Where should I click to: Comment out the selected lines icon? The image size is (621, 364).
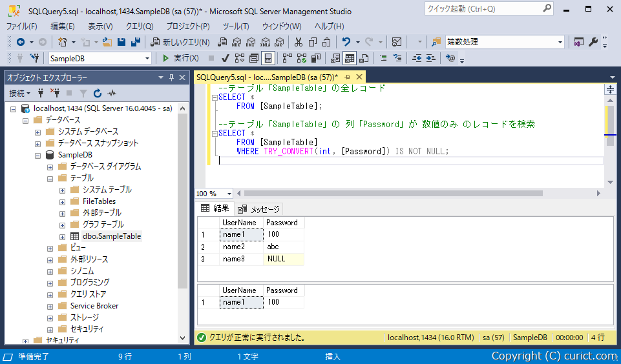(383, 59)
